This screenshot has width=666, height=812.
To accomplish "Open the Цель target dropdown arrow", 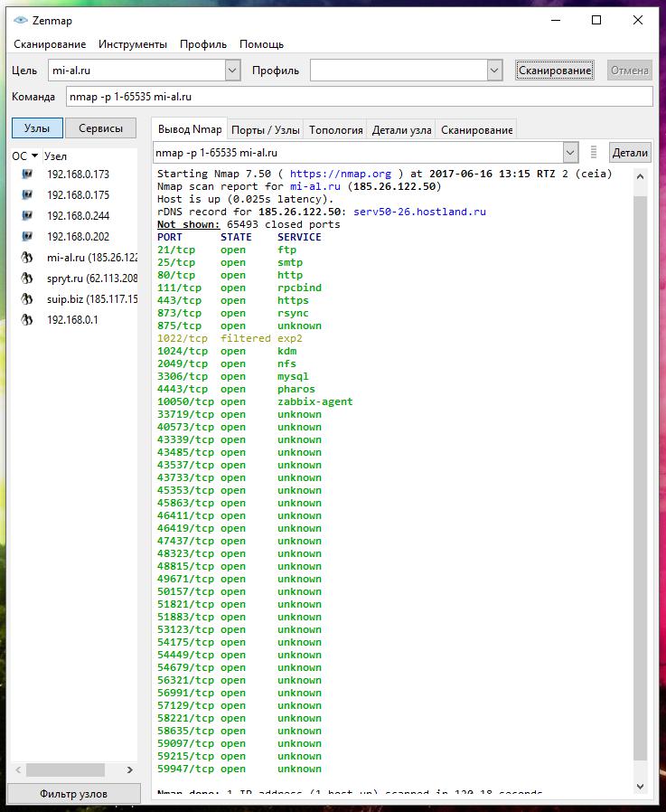I will (x=232, y=71).
